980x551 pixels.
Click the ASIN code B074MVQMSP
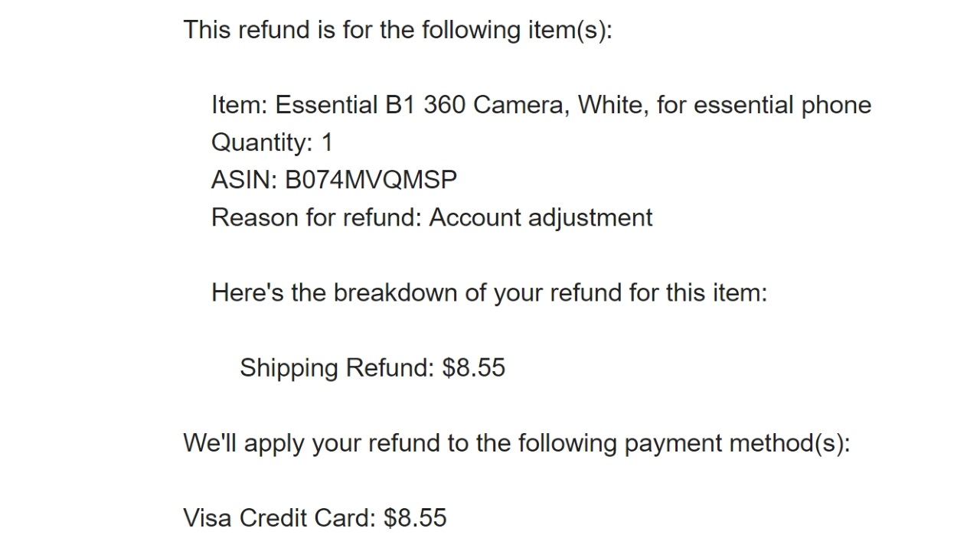coord(371,180)
